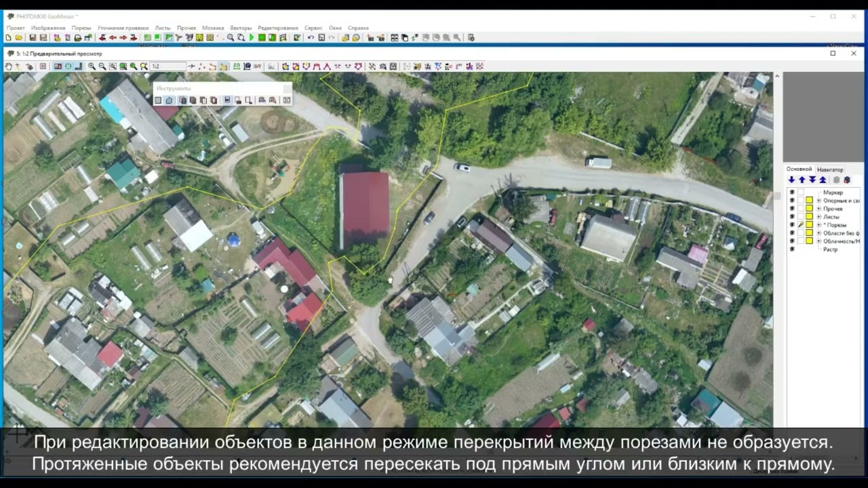The width and height of the screenshot is (868, 488).
Task: Switch to the Навигатор tab
Action: point(830,169)
